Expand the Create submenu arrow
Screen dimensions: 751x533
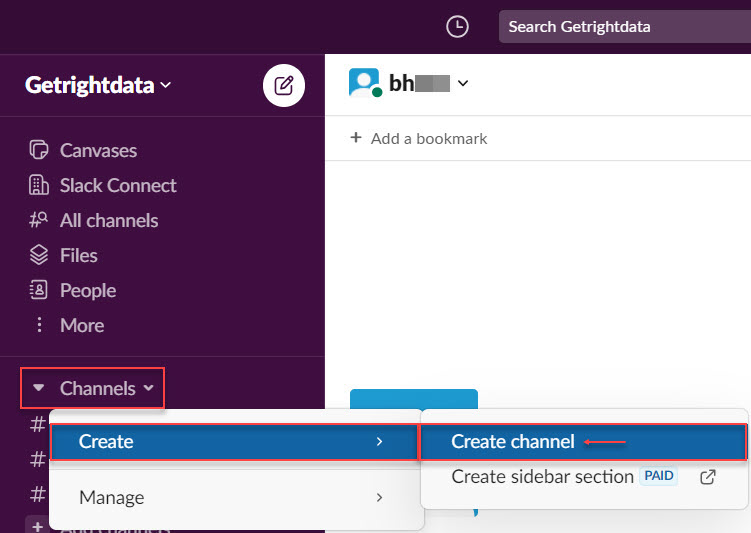[x=379, y=442]
